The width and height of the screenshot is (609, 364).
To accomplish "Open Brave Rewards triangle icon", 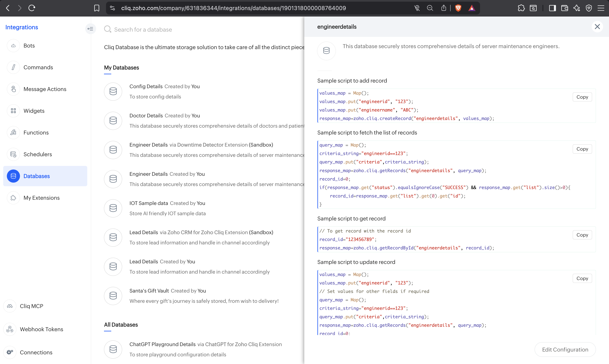I will click(472, 8).
